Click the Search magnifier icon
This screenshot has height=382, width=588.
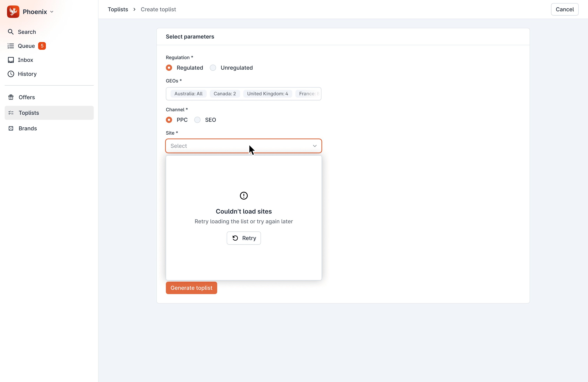coord(11,32)
